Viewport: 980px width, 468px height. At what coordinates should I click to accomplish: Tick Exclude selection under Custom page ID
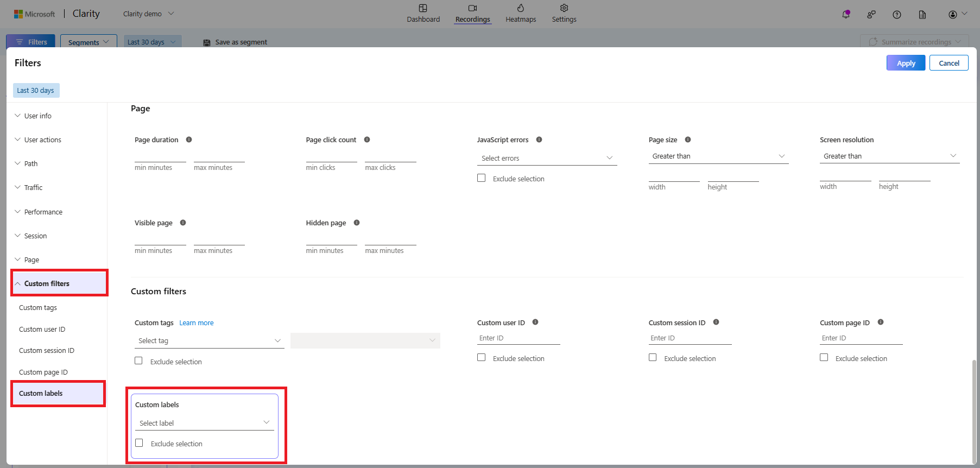pyautogui.click(x=824, y=357)
